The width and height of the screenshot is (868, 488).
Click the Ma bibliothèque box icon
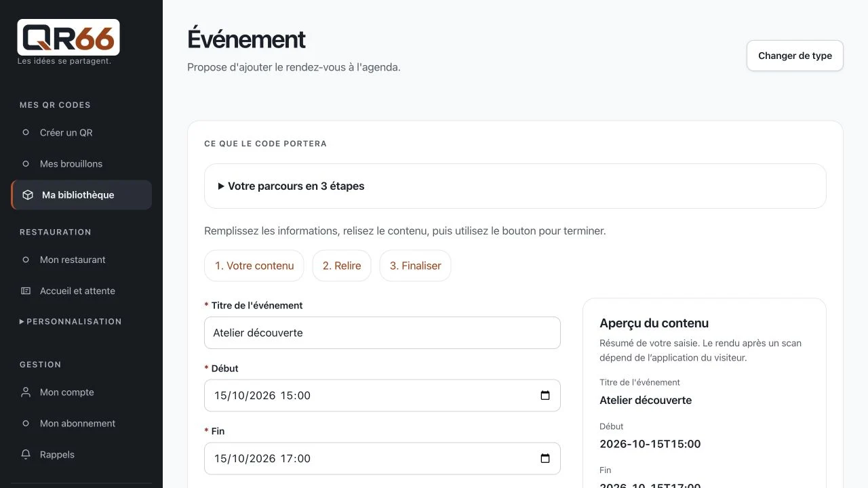point(28,195)
